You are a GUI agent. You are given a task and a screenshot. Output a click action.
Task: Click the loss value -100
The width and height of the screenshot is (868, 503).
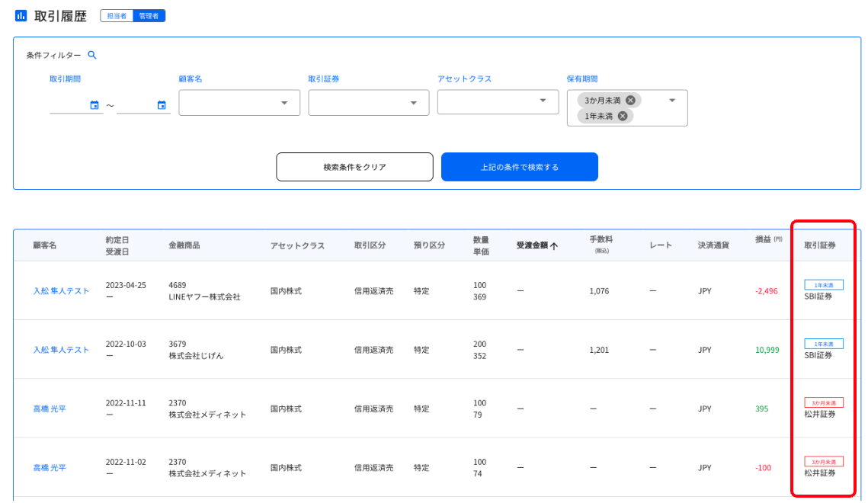point(763,468)
